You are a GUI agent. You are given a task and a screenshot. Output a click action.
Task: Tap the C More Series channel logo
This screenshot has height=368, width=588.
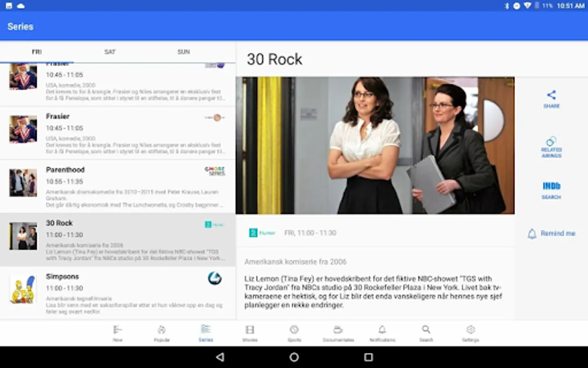click(215, 171)
